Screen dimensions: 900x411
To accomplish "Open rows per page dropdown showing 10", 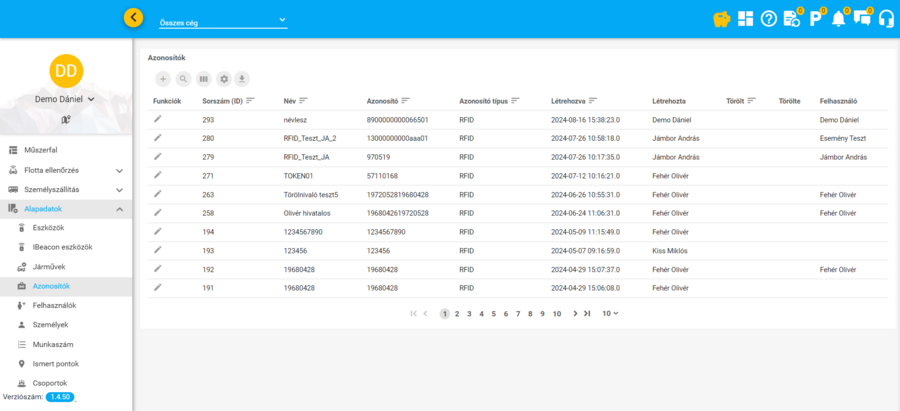I will [610, 313].
